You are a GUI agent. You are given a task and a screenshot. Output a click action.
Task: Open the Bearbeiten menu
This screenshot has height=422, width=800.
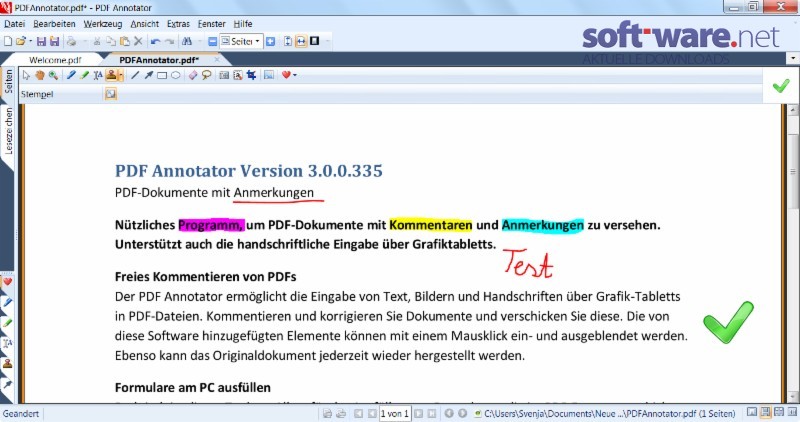54,23
